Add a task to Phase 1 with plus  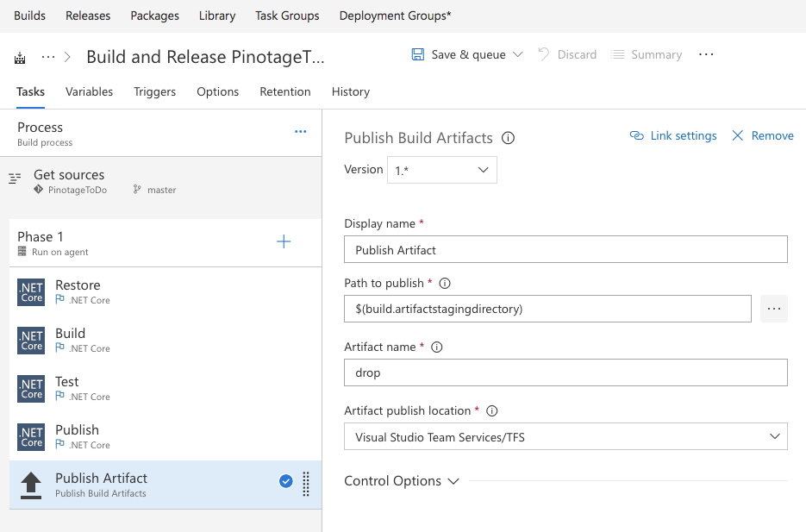click(x=284, y=241)
